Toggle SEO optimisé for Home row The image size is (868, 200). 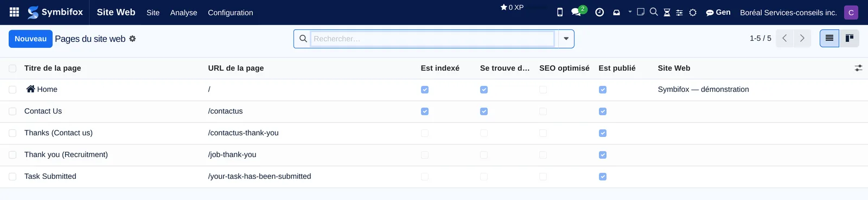[543, 90]
